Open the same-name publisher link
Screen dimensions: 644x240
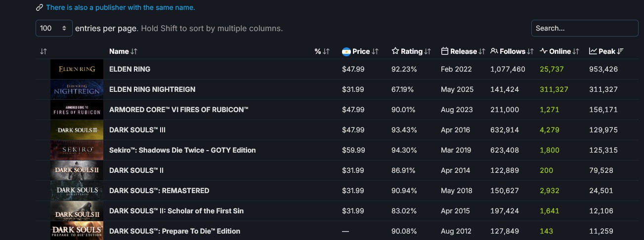click(x=120, y=8)
